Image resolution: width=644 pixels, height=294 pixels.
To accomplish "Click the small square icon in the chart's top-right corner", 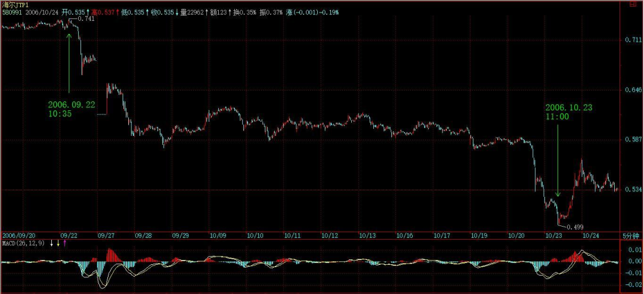I will tap(633, 4).
